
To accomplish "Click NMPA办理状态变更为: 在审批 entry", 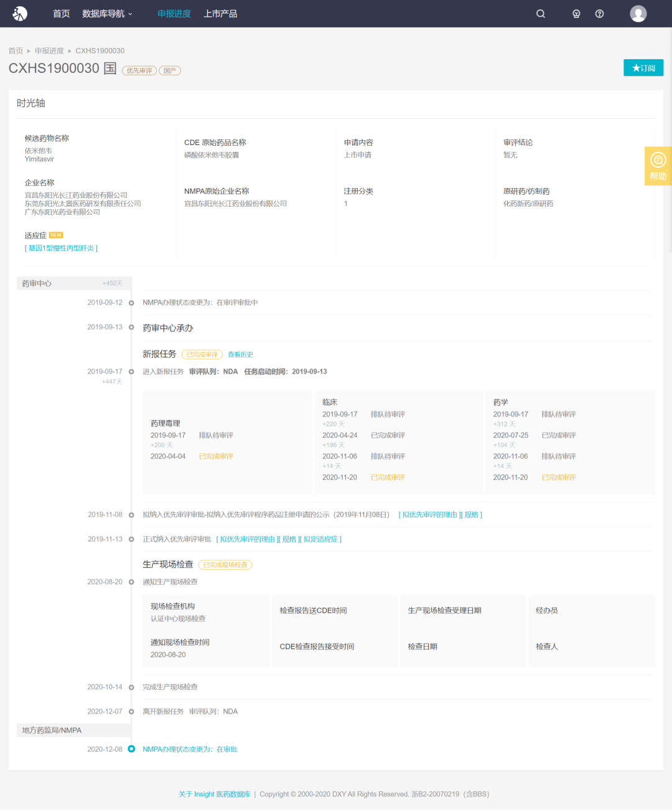I will (190, 750).
